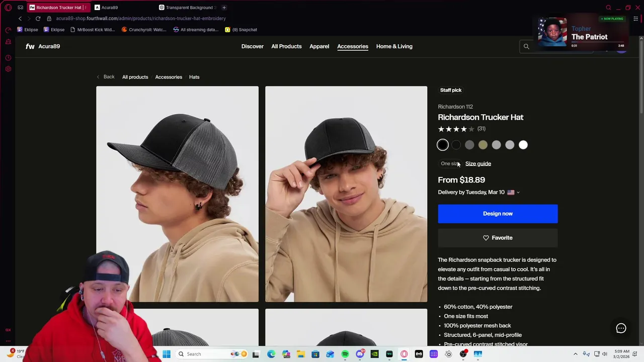Open Eklipse bookmark, first one

click(x=27, y=30)
